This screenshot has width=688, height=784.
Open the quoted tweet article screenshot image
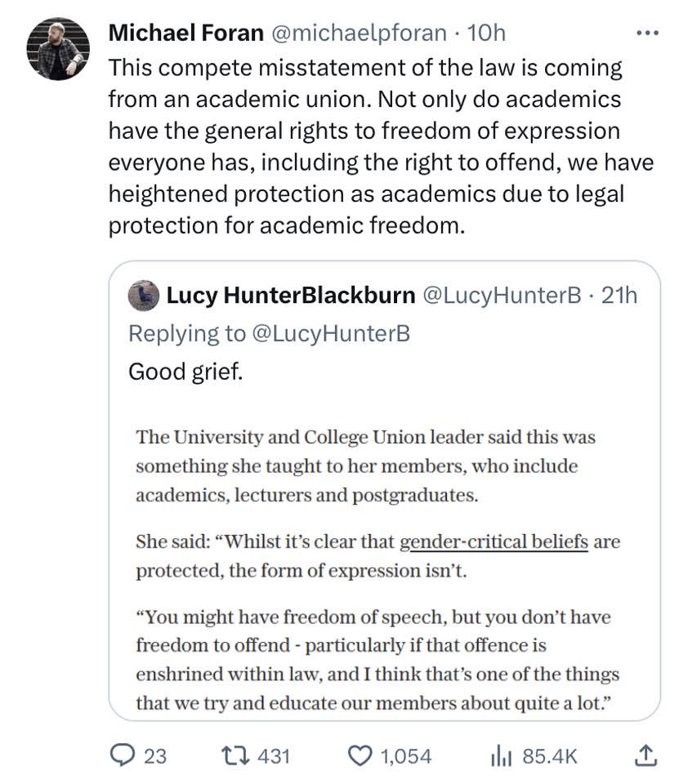pyautogui.click(x=384, y=563)
